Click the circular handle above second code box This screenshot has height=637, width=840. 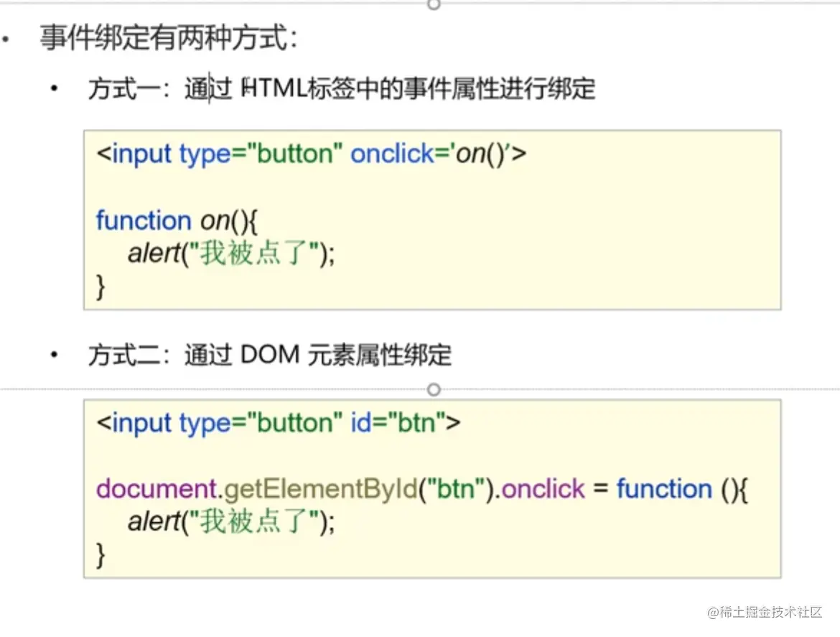[434, 389]
